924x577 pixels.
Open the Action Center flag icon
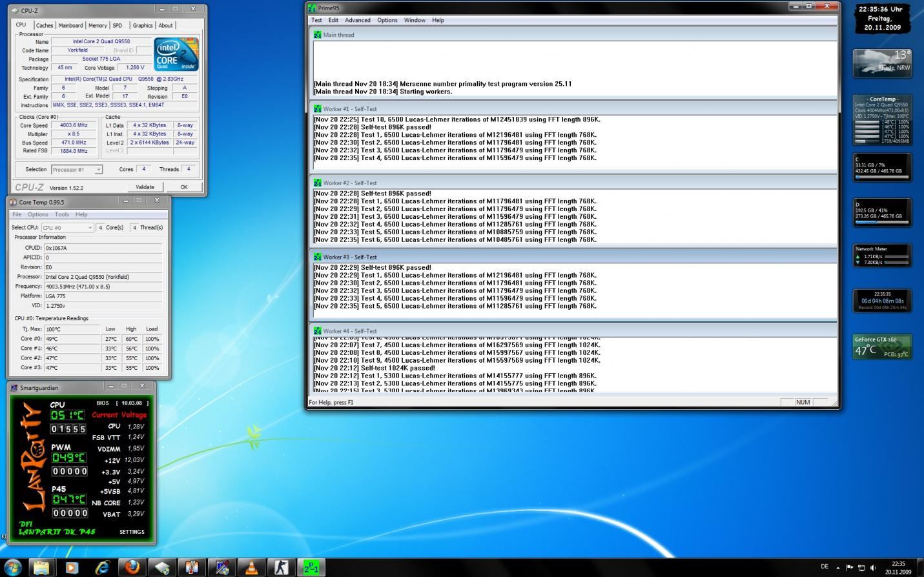point(850,567)
